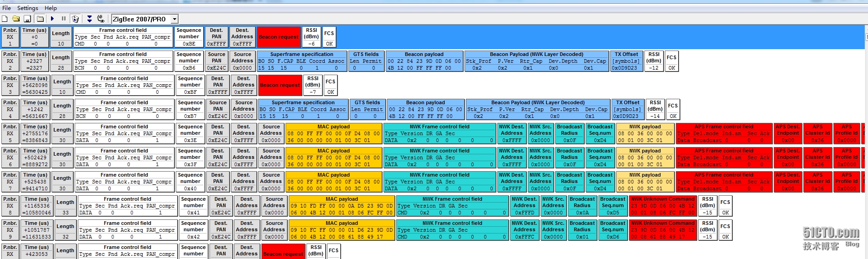Create a new capture file
The width and height of the screenshot is (868, 259).
[x=5, y=19]
